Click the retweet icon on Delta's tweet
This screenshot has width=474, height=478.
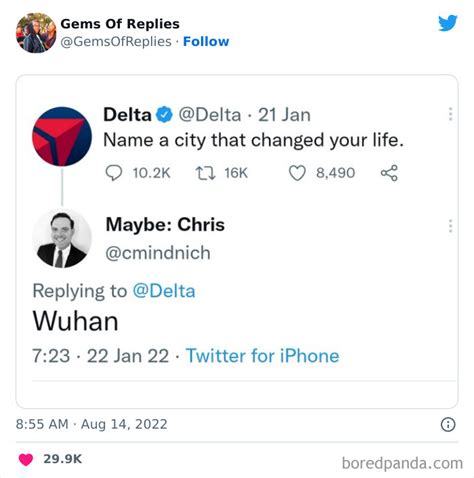click(205, 173)
